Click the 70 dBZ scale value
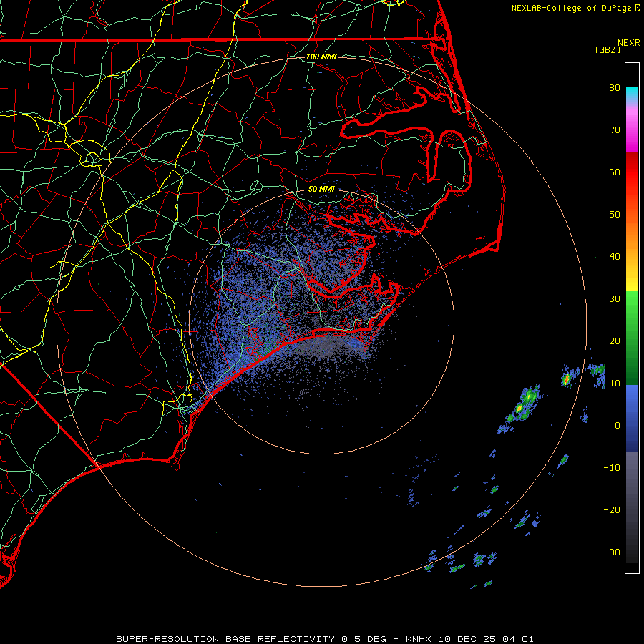Image resolution: width=644 pixels, height=644 pixels. coord(615,130)
